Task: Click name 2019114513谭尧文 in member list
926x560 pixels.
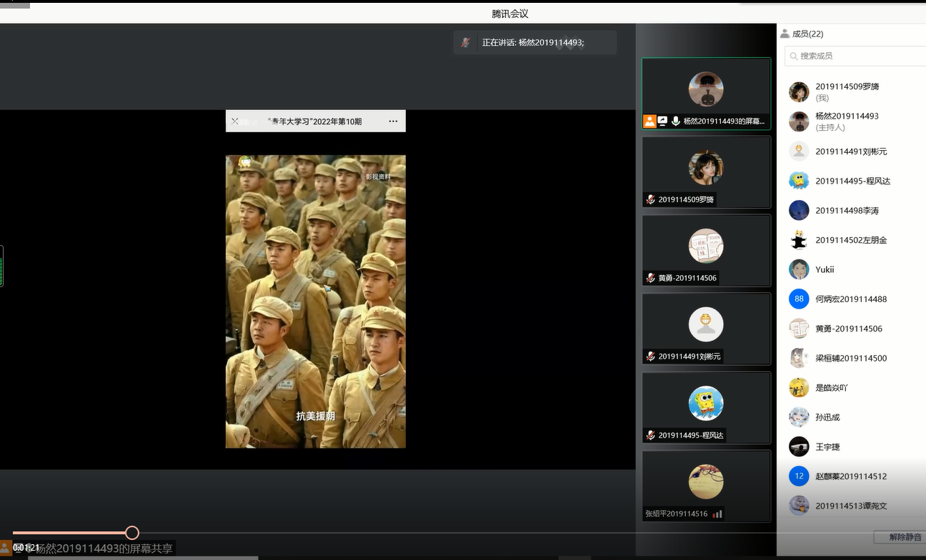Action: click(x=851, y=506)
